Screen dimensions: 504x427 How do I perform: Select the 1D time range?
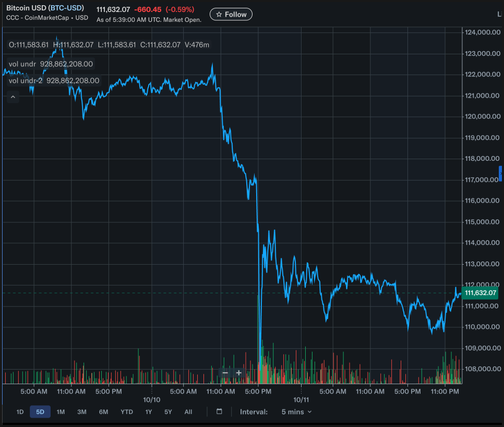click(x=20, y=412)
